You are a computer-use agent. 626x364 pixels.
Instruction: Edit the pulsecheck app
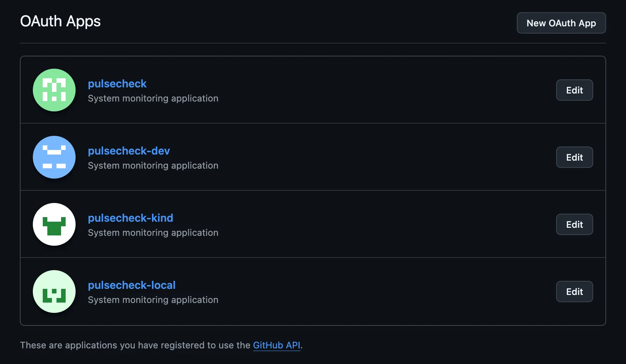tap(574, 90)
